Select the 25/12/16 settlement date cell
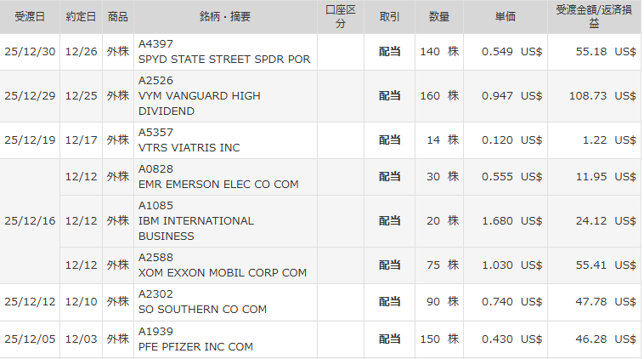This screenshot has height=359, width=644. click(30, 221)
